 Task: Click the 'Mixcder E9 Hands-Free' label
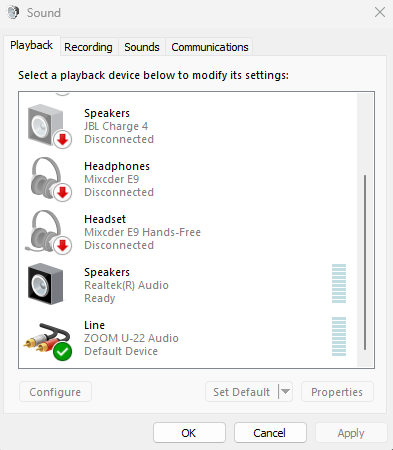[x=142, y=232]
